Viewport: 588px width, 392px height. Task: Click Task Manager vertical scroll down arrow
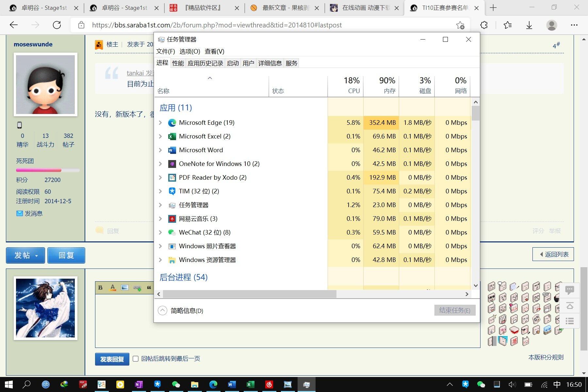click(x=476, y=286)
